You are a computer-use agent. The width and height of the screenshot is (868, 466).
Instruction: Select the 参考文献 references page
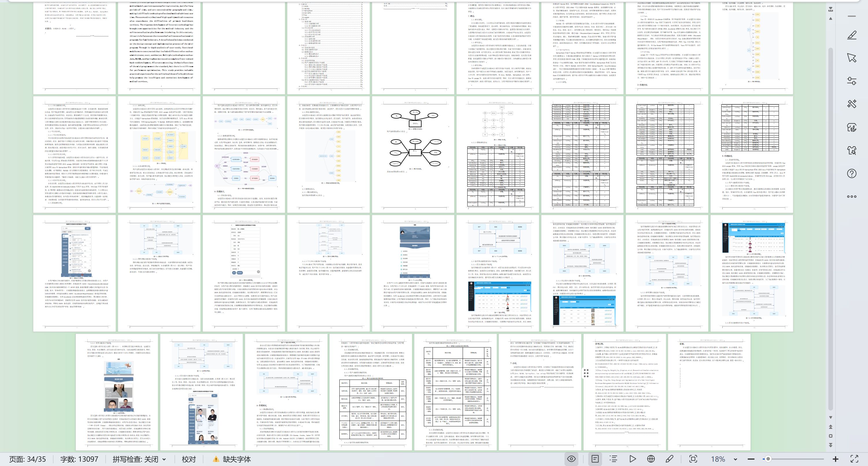coord(624,392)
